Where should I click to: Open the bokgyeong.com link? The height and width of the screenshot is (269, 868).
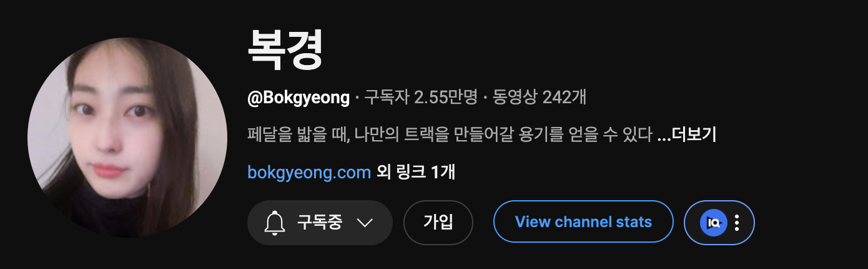point(309,172)
